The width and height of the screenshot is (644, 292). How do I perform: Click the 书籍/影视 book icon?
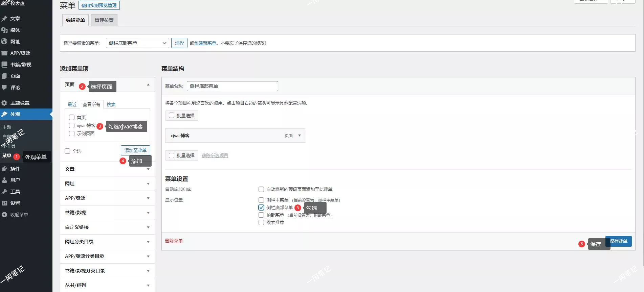click(x=4, y=65)
